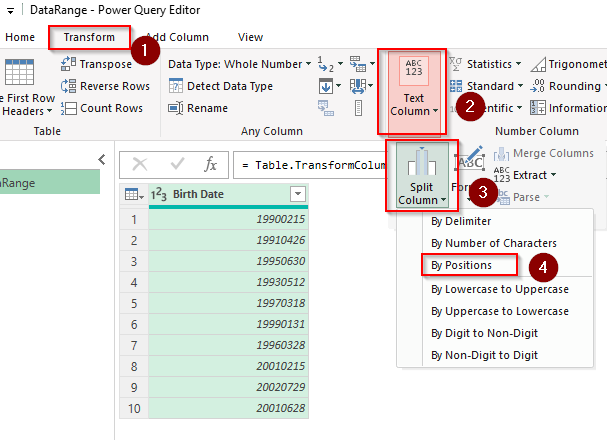Collapse the queries pane chevron
Viewport: 607px width, 440px height.
102,159
